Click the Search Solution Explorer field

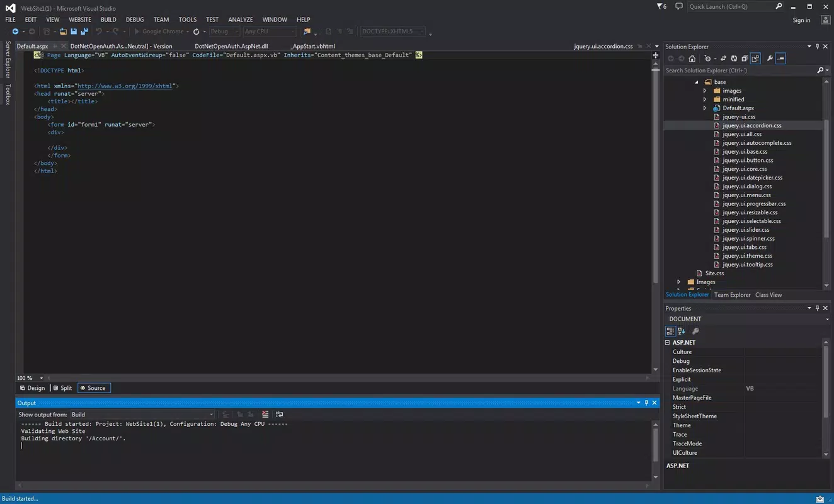(x=740, y=71)
